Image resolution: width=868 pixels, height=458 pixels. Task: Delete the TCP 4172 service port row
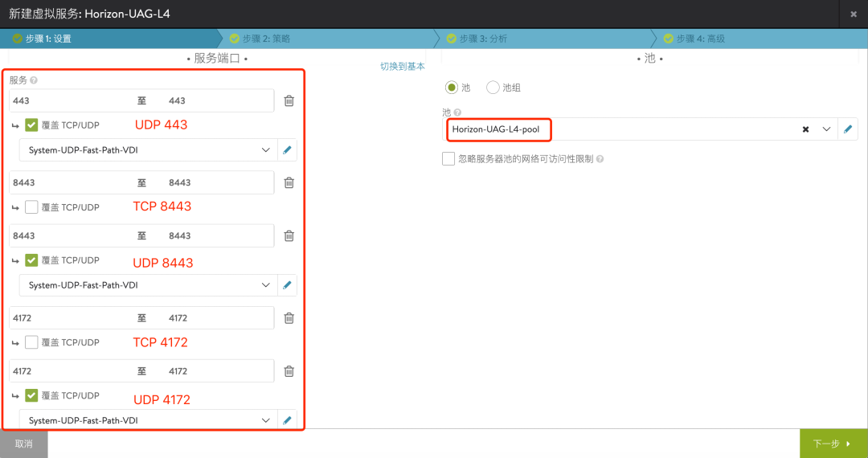click(289, 318)
